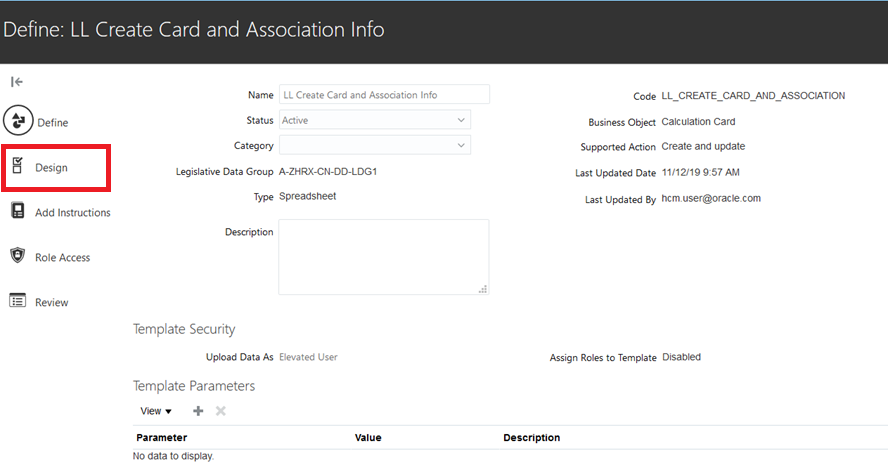Open the View menu in Template Parameters
This screenshot has height=472, width=888.
(156, 411)
